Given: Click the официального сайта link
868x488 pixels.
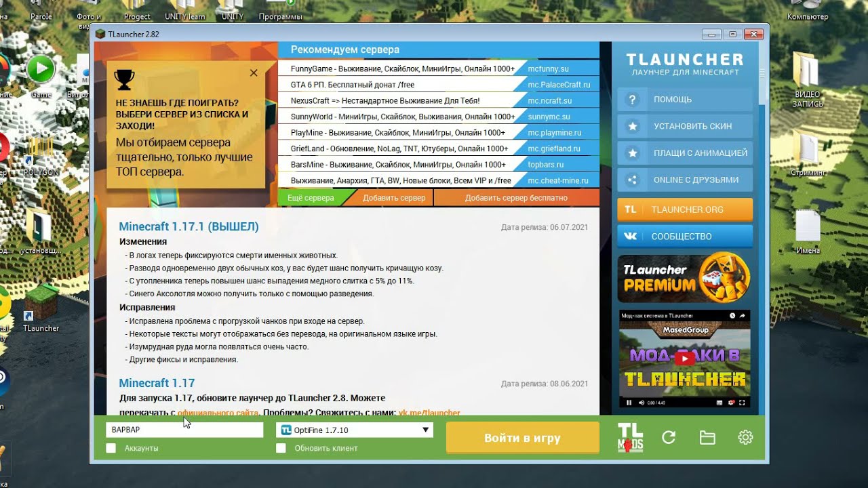Looking at the screenshot, I should (x=218, y=413).
